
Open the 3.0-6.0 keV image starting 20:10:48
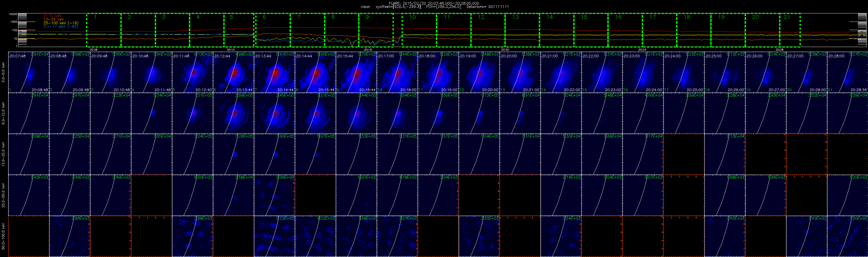tap(152, 72)
